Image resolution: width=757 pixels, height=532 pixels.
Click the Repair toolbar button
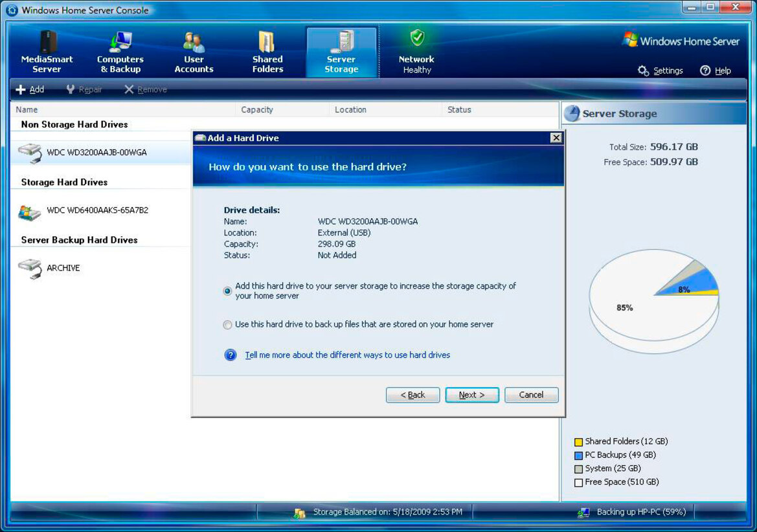click(84, 89)
